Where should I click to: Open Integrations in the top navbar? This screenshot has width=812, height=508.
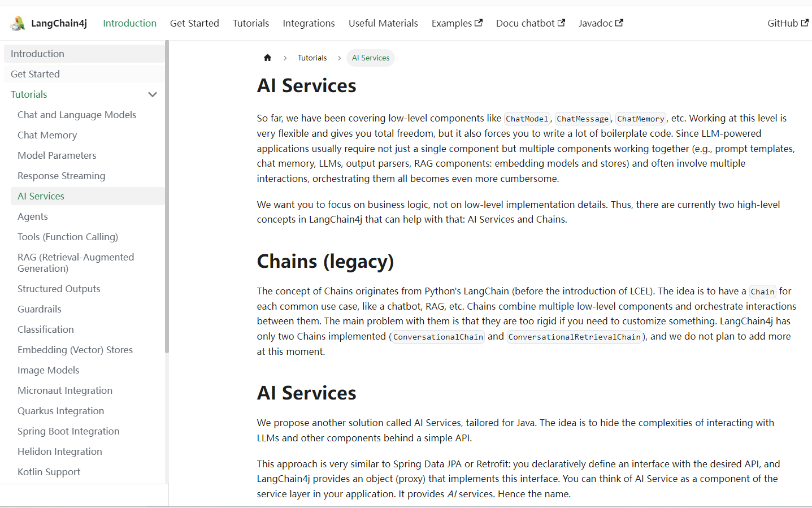click(x=309, y=23)
